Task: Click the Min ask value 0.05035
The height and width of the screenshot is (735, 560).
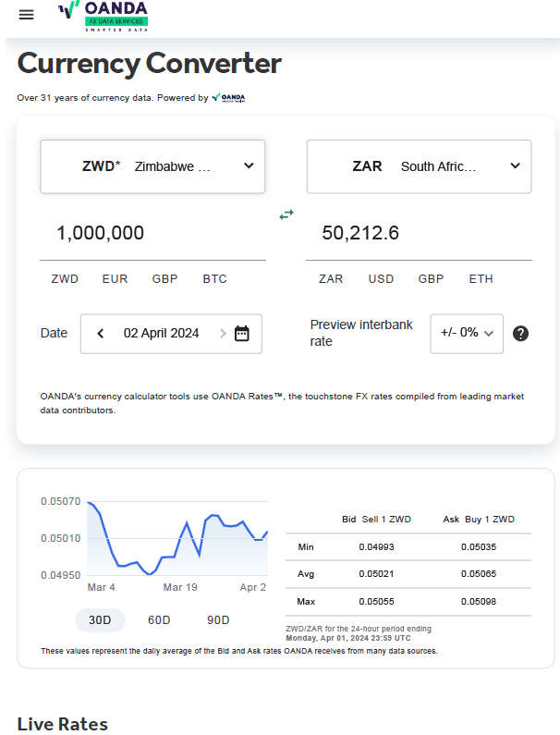Action: 479,547
